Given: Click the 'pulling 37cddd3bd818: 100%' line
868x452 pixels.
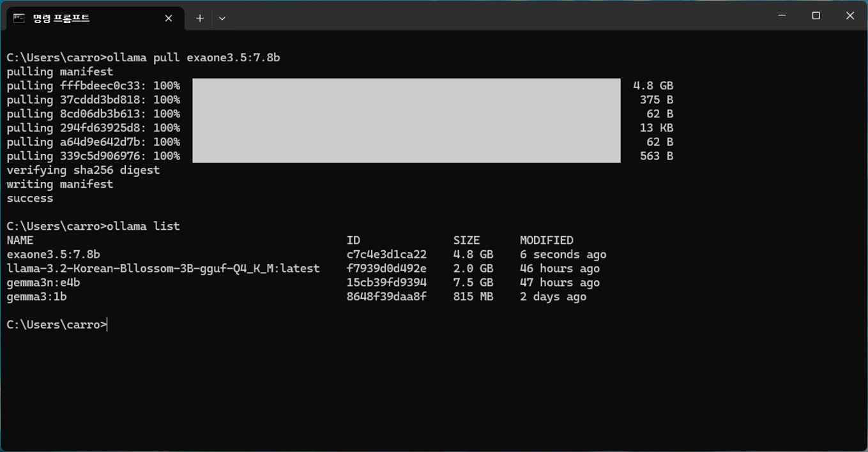Looking at the screenshot, I should (x=93, y=100).
